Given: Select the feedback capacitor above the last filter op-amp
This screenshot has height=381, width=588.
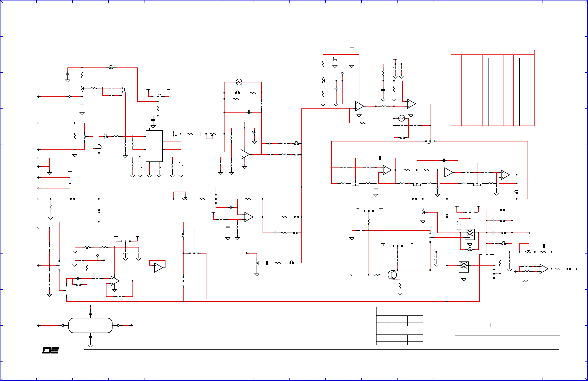Looking at the screenshot, I should point(505,163).
